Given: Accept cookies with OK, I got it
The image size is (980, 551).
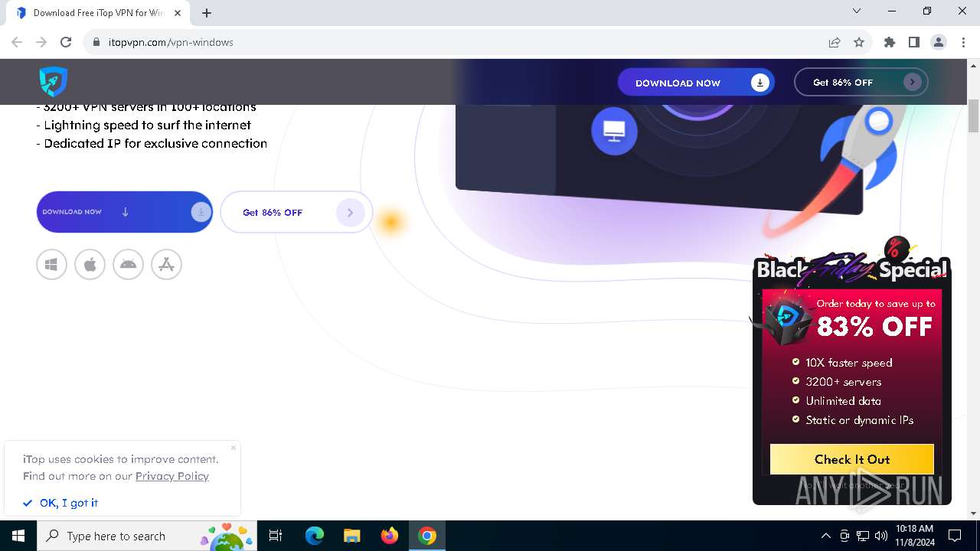Looking at the screenshot, I should [60, 503].
